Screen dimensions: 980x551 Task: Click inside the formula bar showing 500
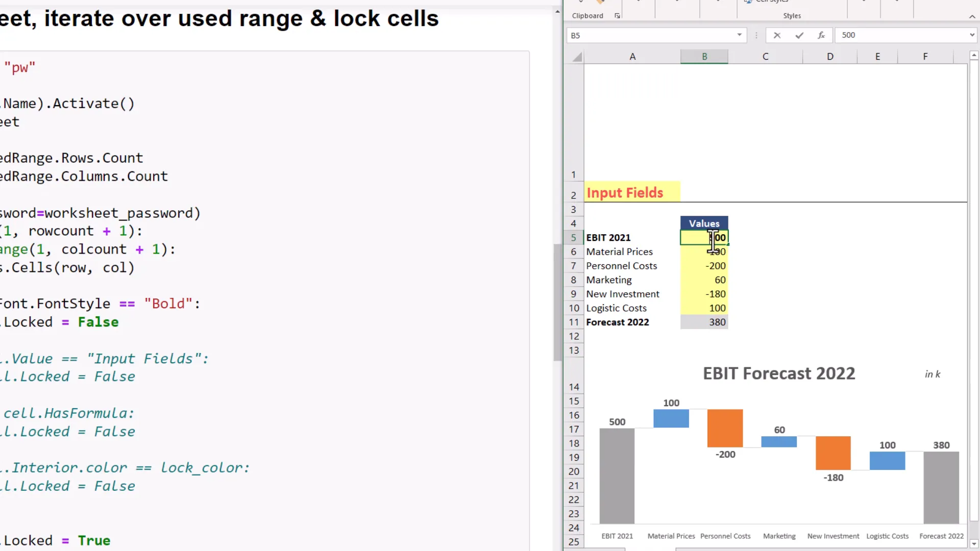(x=868, y=35)
